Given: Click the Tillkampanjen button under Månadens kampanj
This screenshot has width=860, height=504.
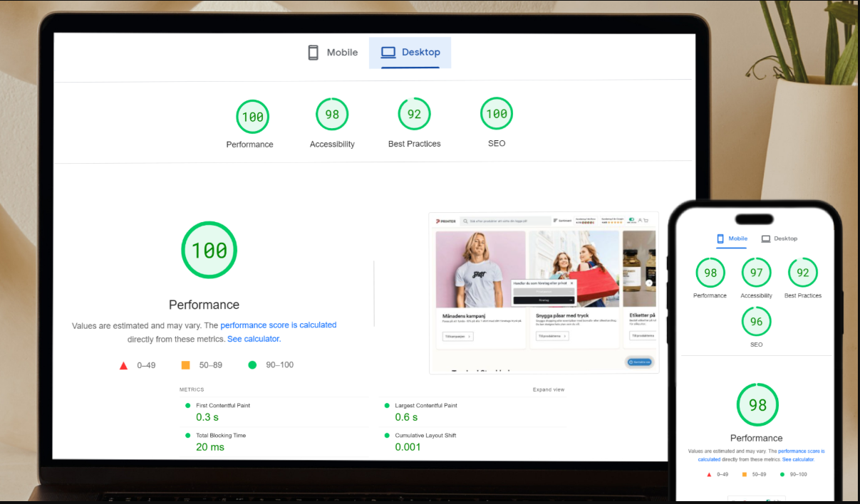Looking at the screenshot, I should [457, 336].
